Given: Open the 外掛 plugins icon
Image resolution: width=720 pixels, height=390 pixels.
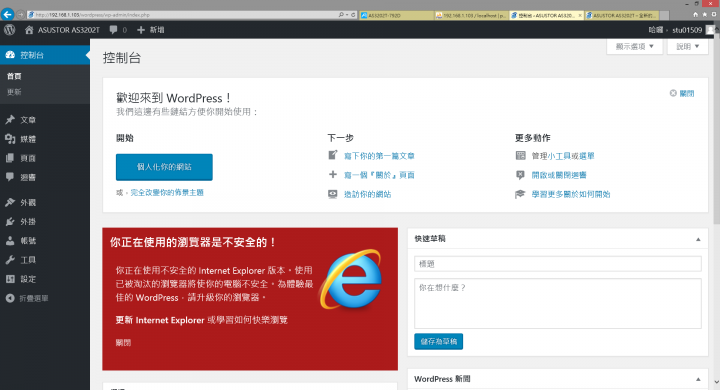Looking at the screenshot, I should coord(10,221).
